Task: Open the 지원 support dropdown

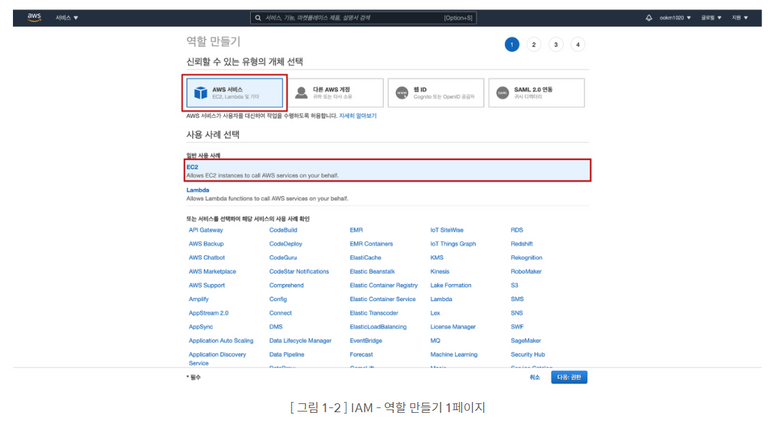Action: [x=740, y=18]
